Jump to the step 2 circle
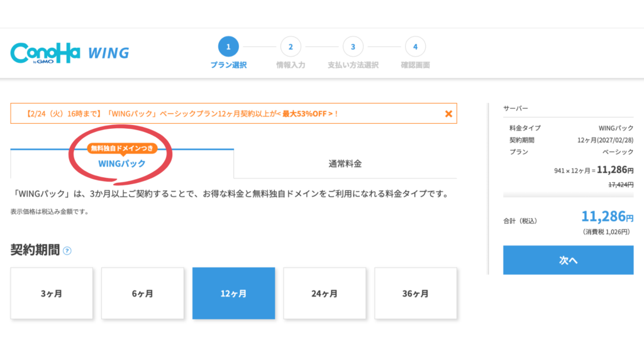 [x=291, y=47]
